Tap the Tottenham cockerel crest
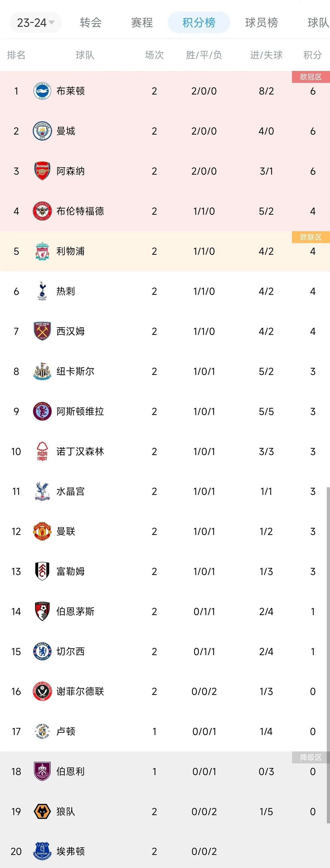Screen dimensions: 330x868 click(x=42, y=291)
